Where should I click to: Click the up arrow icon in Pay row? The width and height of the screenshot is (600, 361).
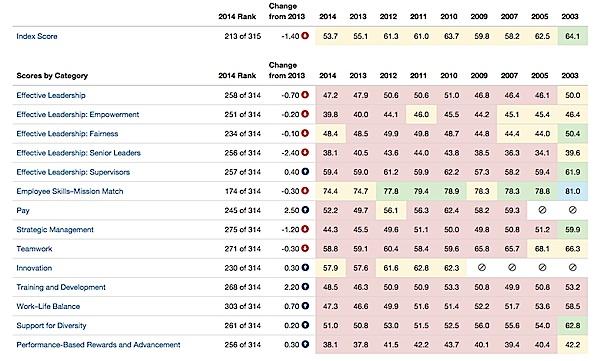tap(305, 210)
